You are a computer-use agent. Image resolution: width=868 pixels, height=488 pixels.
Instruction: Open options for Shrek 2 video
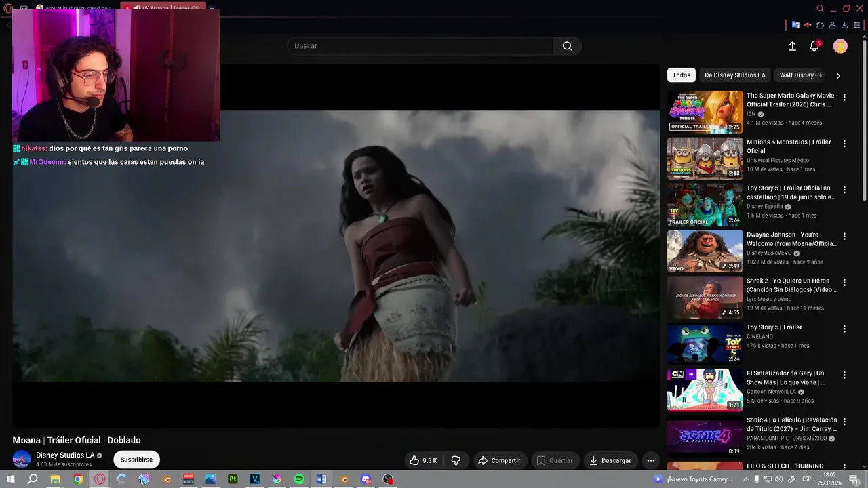(844, 283)
